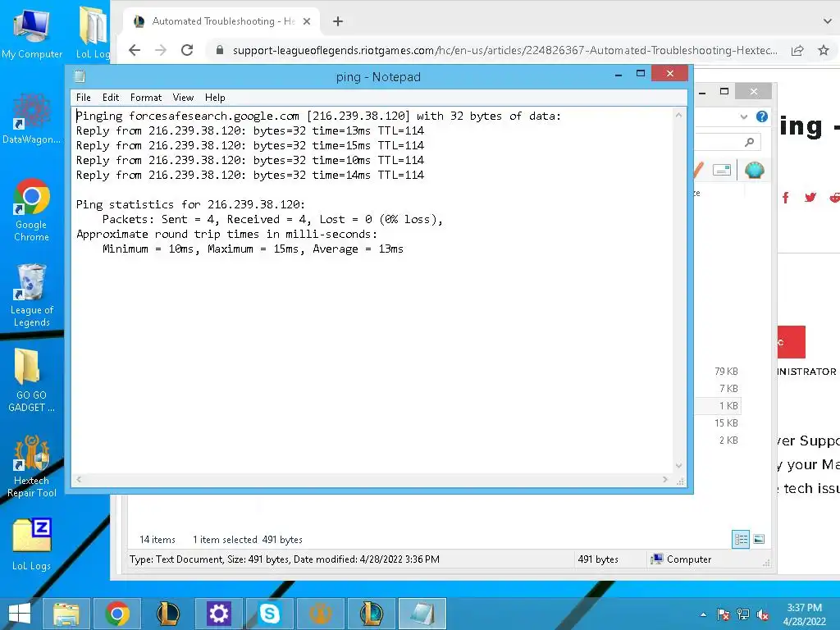Open GO GO GADGET folder on desktop
840x630 pixels.
click(32, 381)
